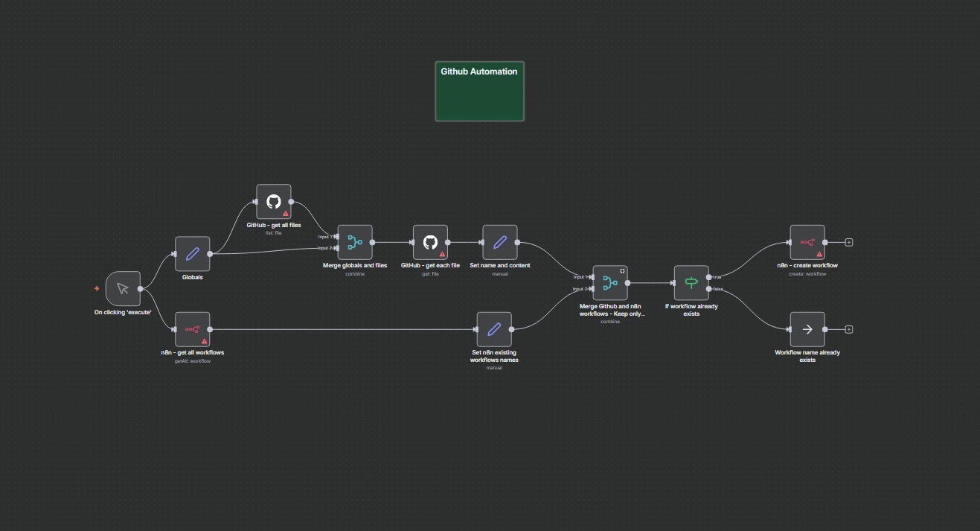Open the Globals edit node
This screenshot has width=980, height=531.
(x=193, y=254)
